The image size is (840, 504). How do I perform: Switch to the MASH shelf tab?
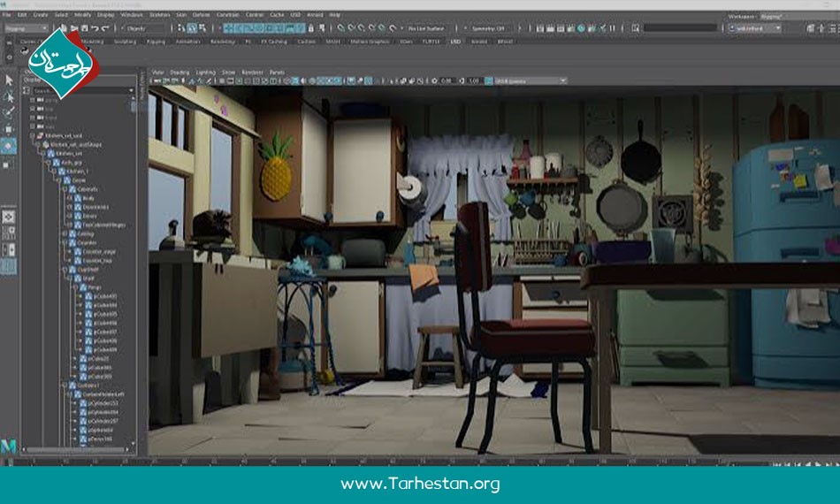pyautogui.click(x=332, y=42)
